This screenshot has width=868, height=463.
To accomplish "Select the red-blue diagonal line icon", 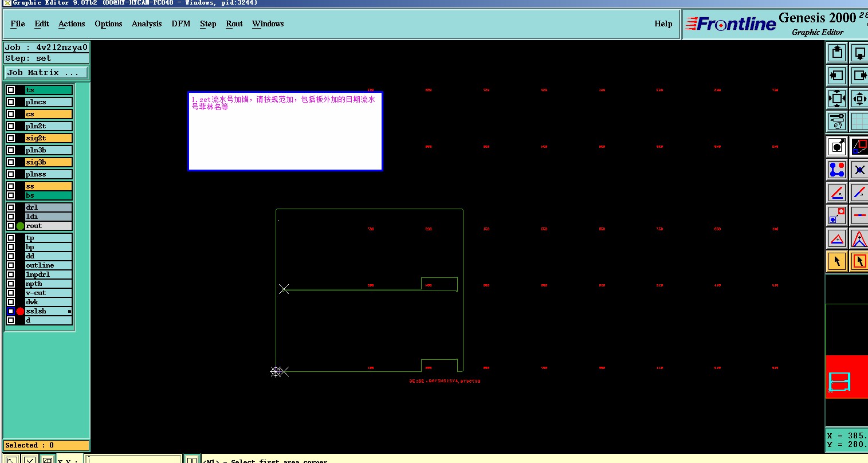I will 859,193.
